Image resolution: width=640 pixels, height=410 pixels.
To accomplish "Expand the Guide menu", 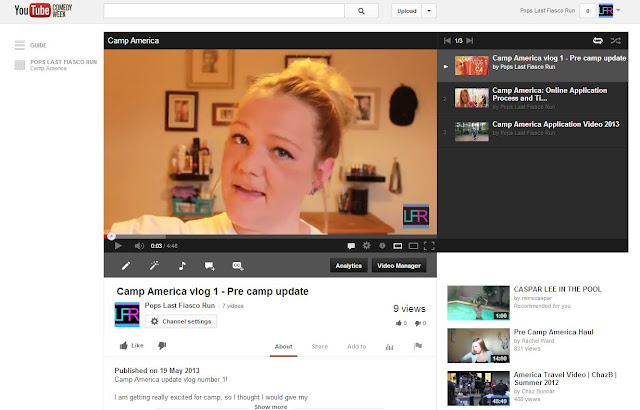I will pos(31,45).
